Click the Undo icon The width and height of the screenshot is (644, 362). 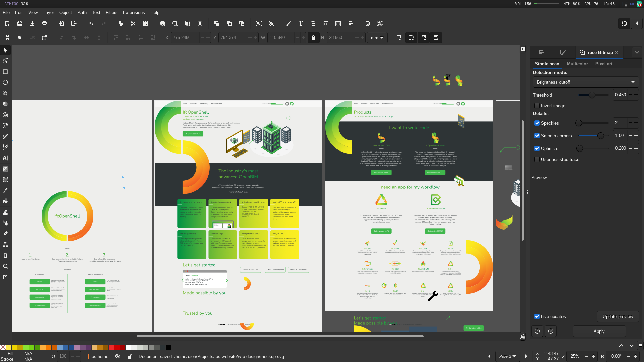pyautogui.click(x=91, y=23)
